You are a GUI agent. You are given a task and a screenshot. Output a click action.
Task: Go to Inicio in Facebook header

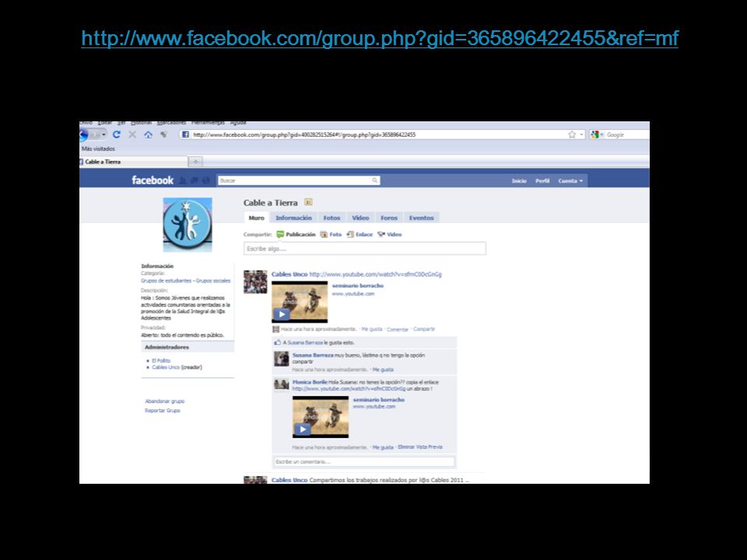(519, 181)
